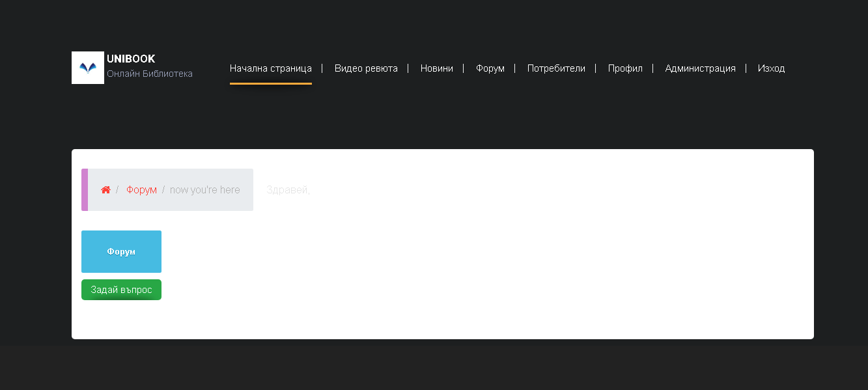Click the UNIBOOK site title text
This screenshot has height=390, width=868.
click(x=131, y=57)
